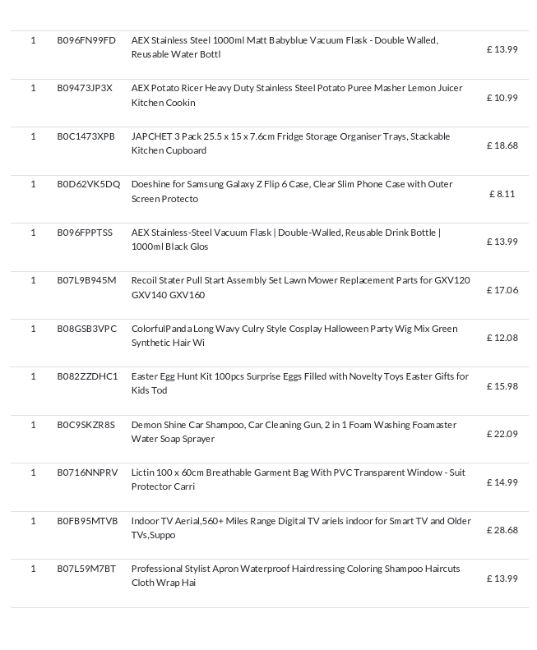The width and height of the screenshot is (537, 650).
Task: Select the Professional Stylist Apron description
Action: (296, 575)
